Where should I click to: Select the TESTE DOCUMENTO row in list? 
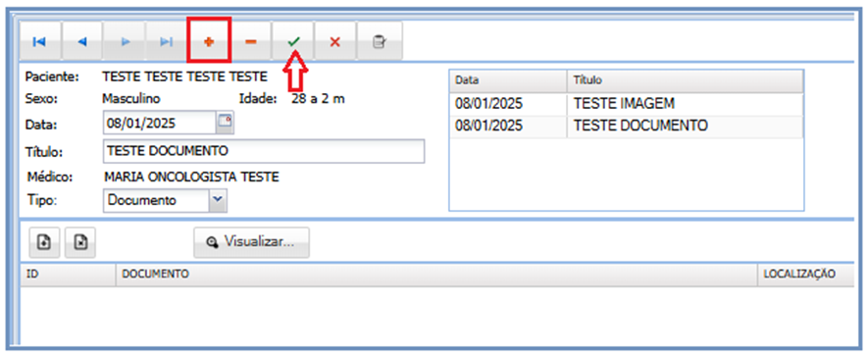pos(626,127)
